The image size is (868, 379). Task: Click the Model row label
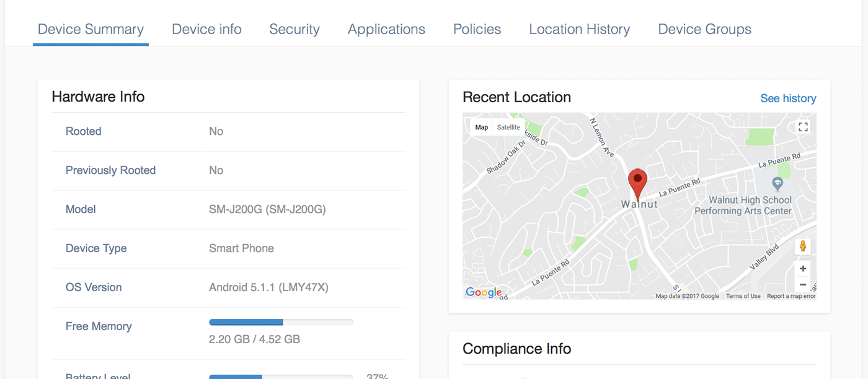pyautogui.click(x=81, y=209)
